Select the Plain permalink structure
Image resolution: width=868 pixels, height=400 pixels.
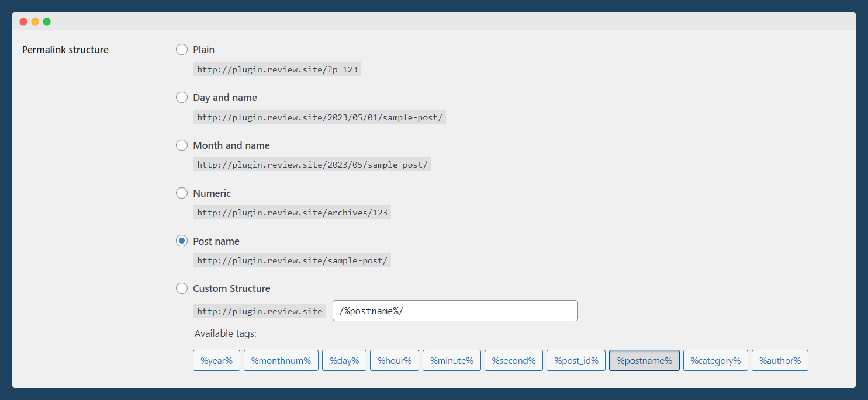pos(181,49)
